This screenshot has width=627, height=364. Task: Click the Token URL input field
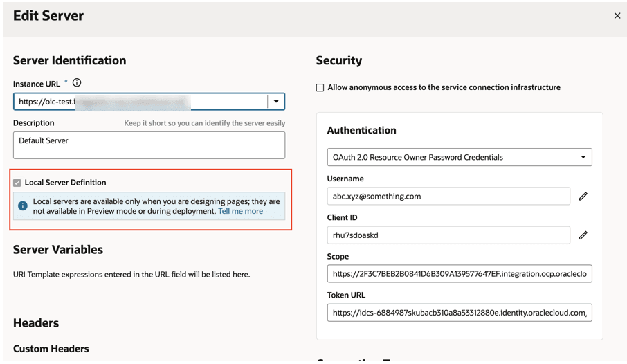pyautogui.click(x=460, y=313)
